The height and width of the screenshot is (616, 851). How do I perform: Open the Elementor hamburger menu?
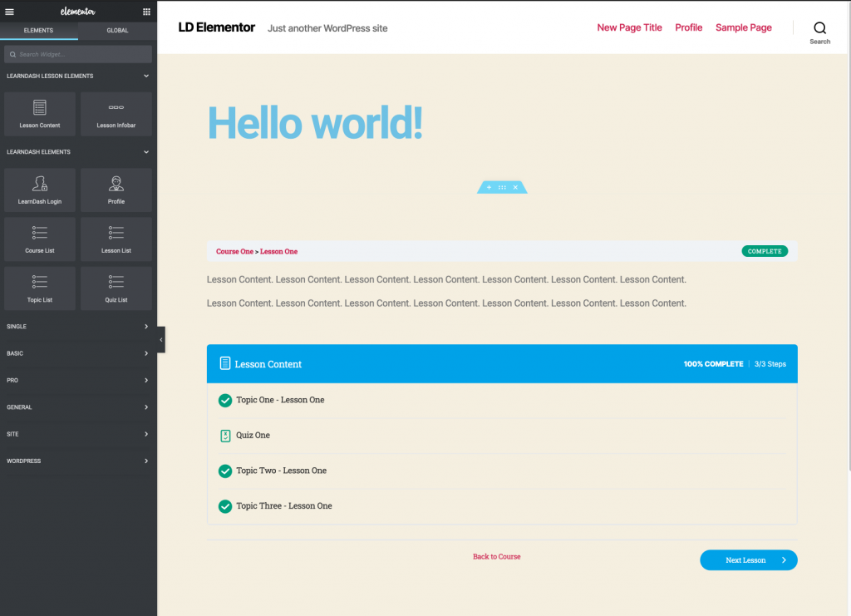coord(10,12)
